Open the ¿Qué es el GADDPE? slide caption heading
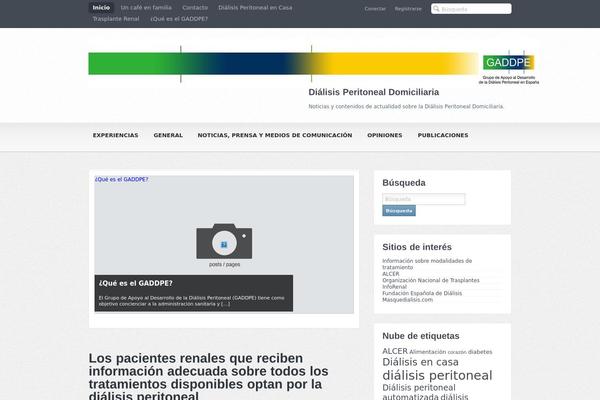This screenshot has height=400, width=600. pyautogui.click(x=135, y=283)
